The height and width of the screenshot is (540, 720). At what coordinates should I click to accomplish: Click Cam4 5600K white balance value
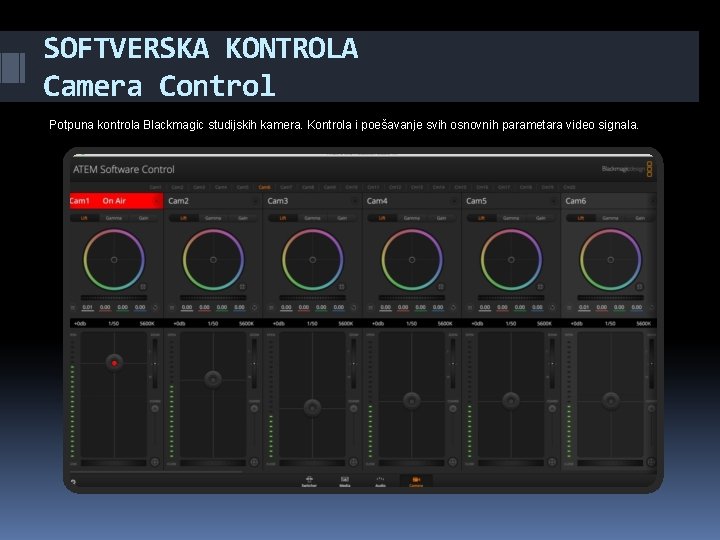point(444,324)
